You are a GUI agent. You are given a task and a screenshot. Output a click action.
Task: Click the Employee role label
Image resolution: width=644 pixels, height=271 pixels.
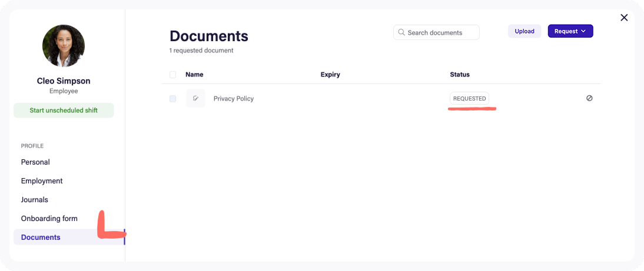64,91
